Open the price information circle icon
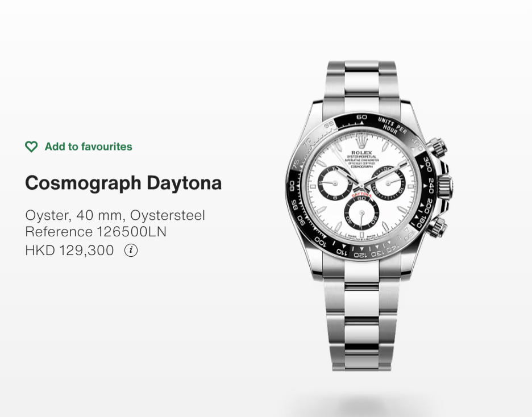532x417 pixels. pos(131,251)
